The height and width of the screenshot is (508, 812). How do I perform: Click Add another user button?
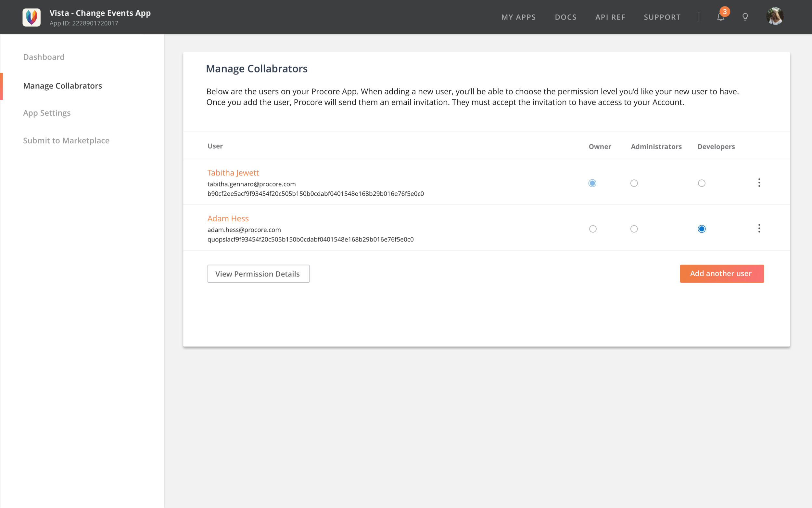[722, 273]
